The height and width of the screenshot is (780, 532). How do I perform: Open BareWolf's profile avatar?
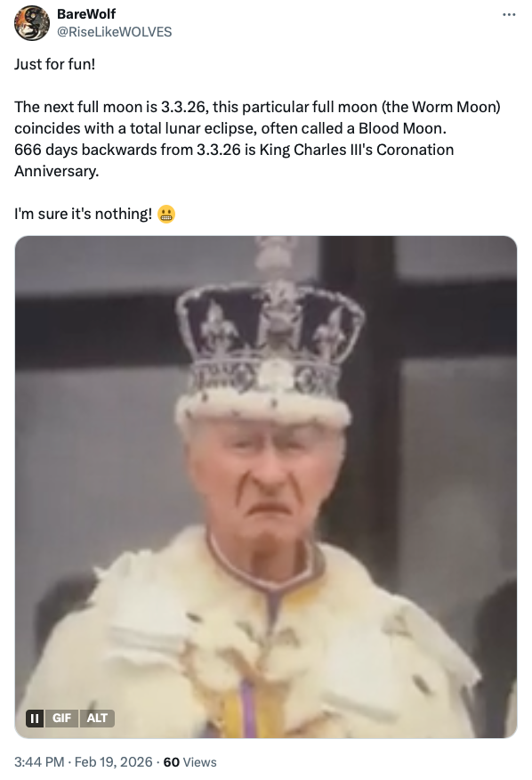(x=32, y=23)
